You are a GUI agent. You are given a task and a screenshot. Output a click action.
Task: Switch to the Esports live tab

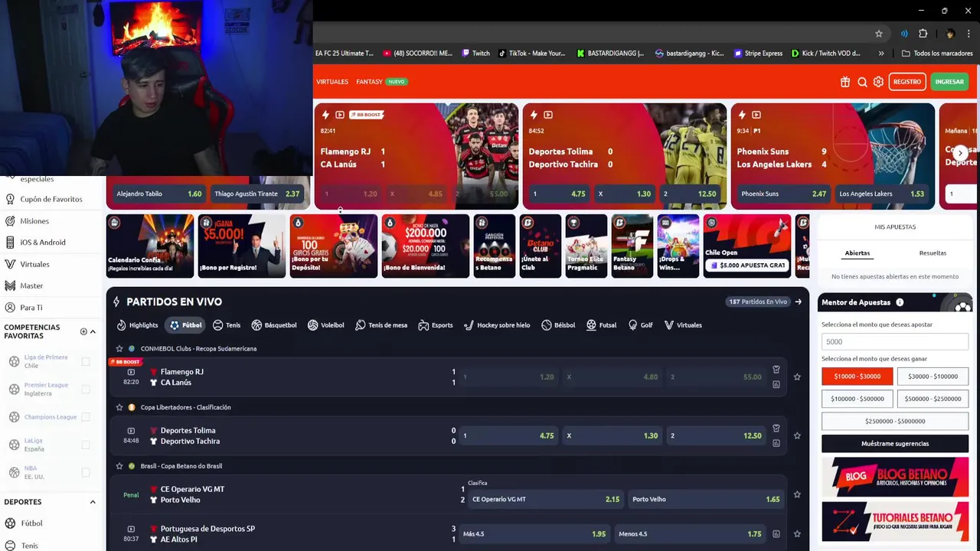(x=436, y=325)
